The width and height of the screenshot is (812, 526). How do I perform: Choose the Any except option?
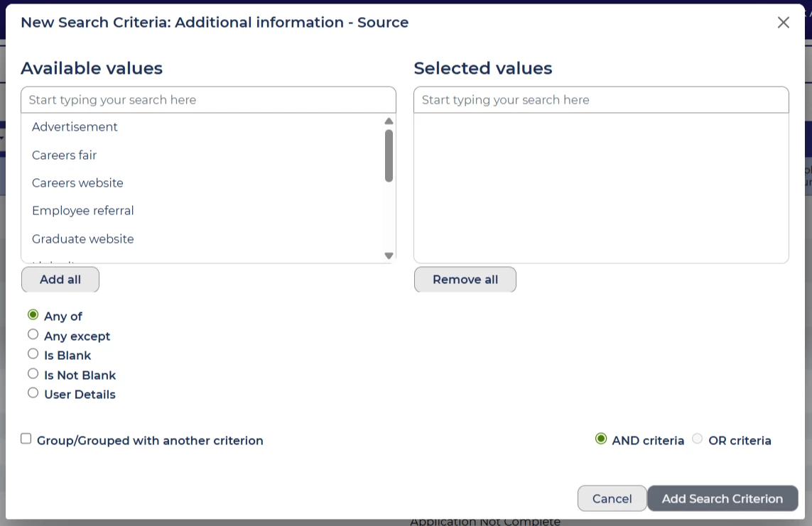(33, 335)
